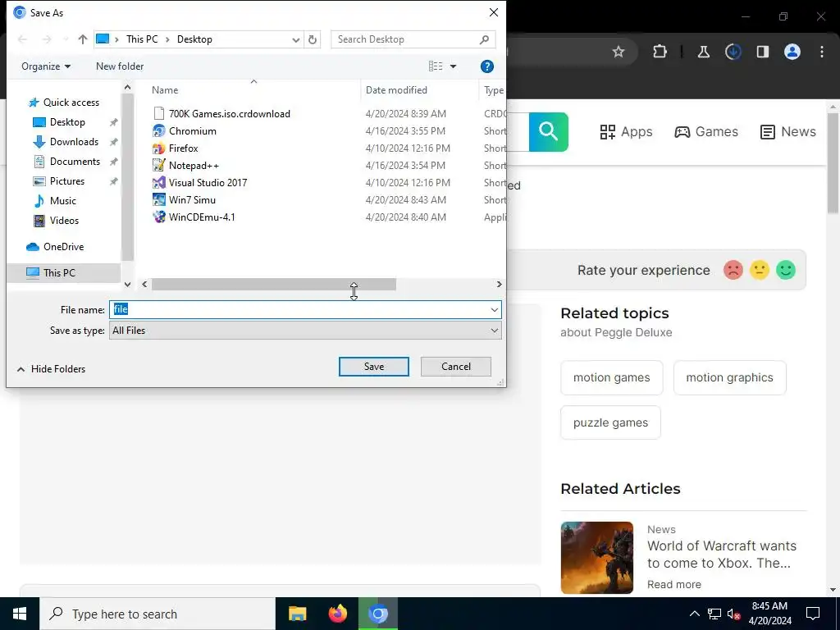Refresh the Desktop folder listing

(313, 39)
